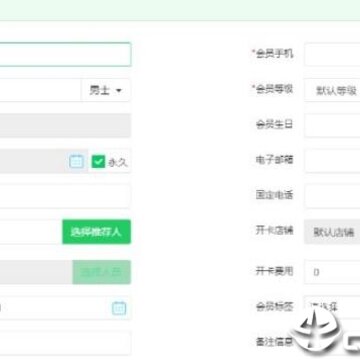
Task: Open the calendar icon below 选择人员 button
Action: point(119,308)
